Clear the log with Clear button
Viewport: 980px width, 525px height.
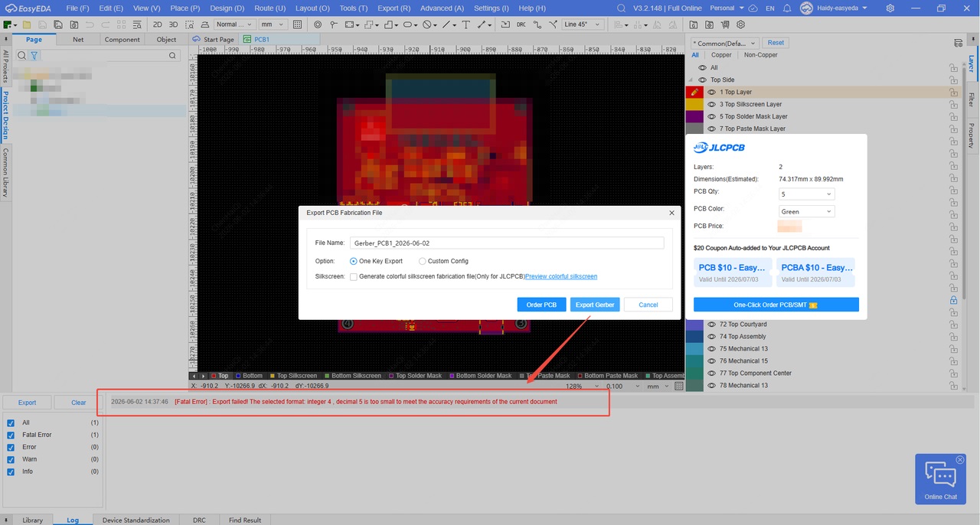pos(79,403)
